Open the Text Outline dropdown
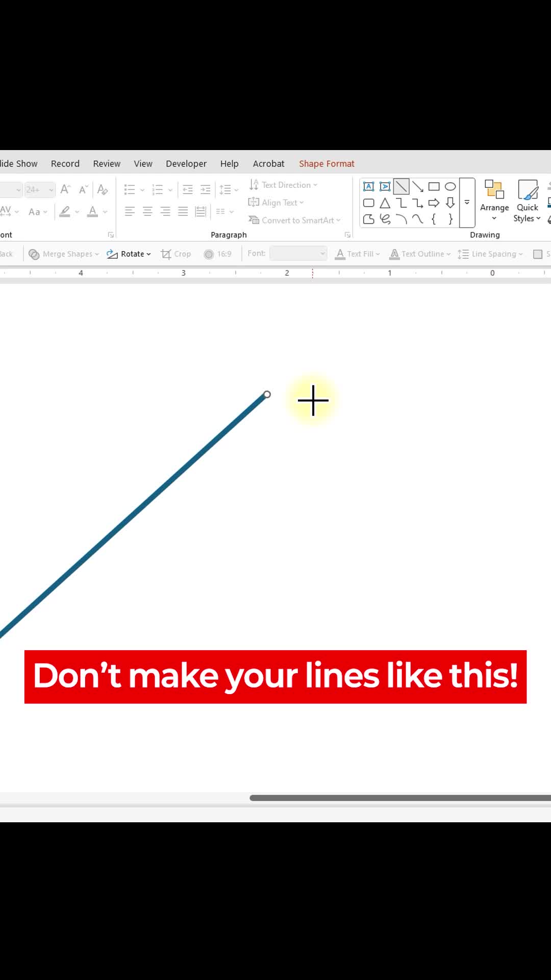This screenshot has width=551, height=980. point(420,254)
